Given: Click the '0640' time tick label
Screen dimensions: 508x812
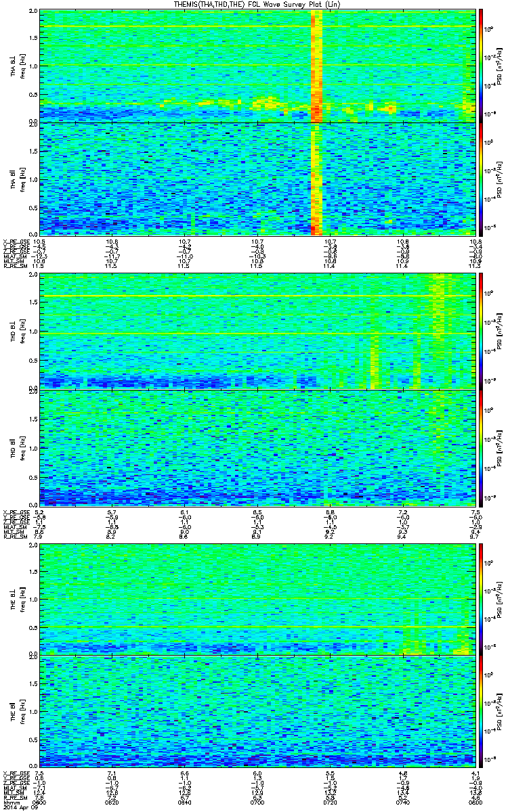Looking at the screenshot, I should tap(185, 802).
